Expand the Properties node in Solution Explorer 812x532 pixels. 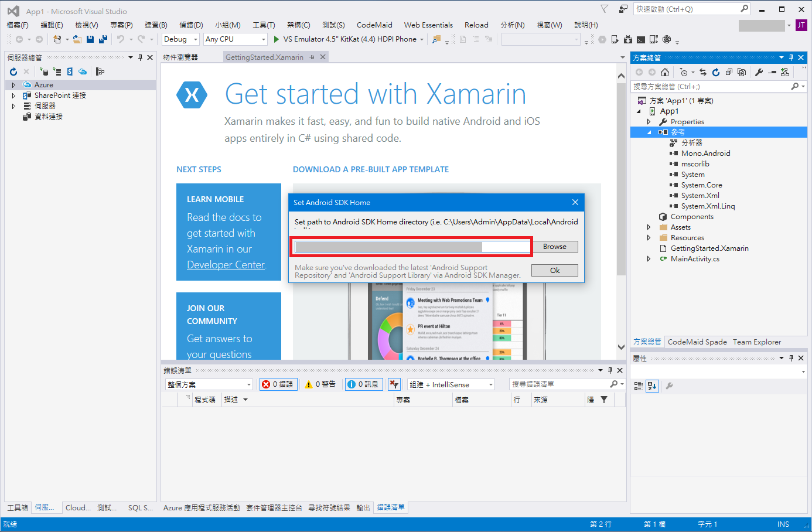pyautogui.click(x=649, y=122)
